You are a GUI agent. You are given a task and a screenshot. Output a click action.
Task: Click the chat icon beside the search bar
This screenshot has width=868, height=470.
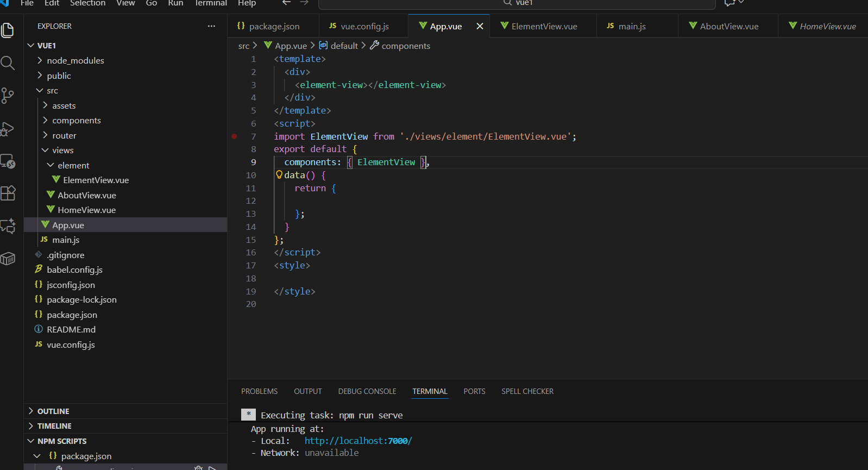pyautogui.click(x=730, y=3)
